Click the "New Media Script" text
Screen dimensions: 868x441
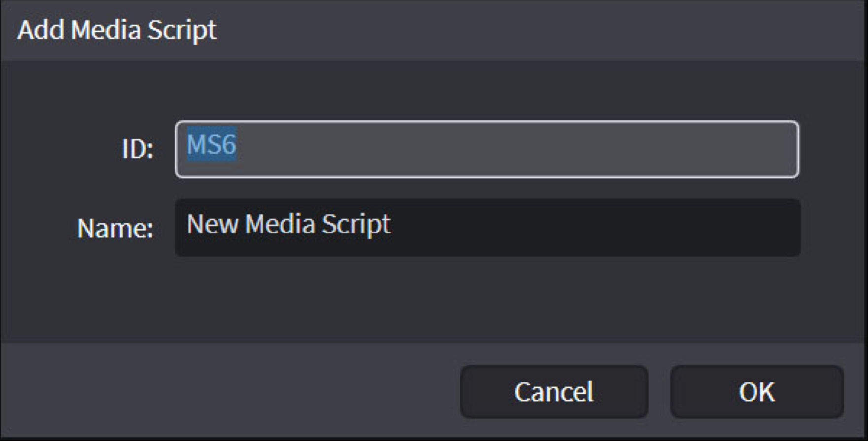coord(288,224)
